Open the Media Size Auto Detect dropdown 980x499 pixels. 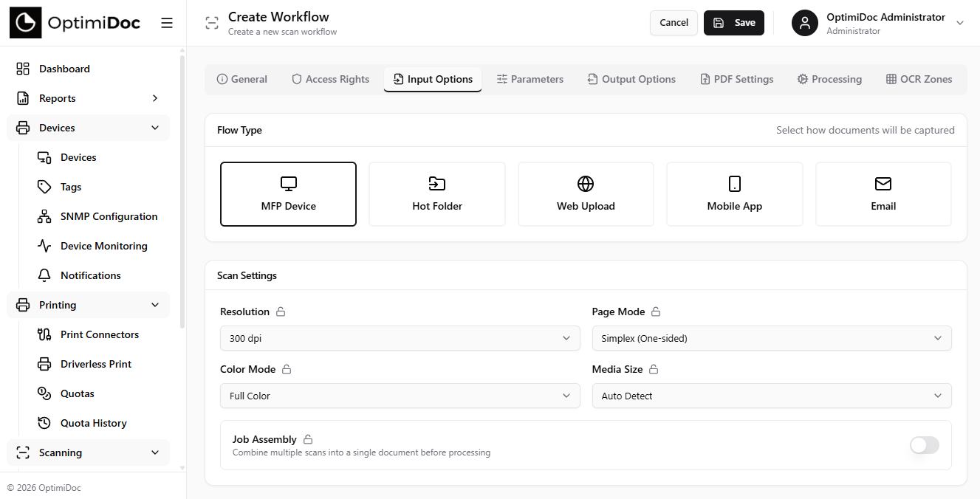(772, 396)
